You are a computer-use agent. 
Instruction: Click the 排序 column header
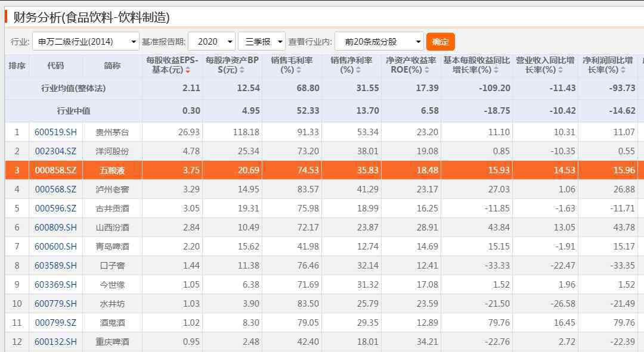pyautogui.click(x=17, y=66)
